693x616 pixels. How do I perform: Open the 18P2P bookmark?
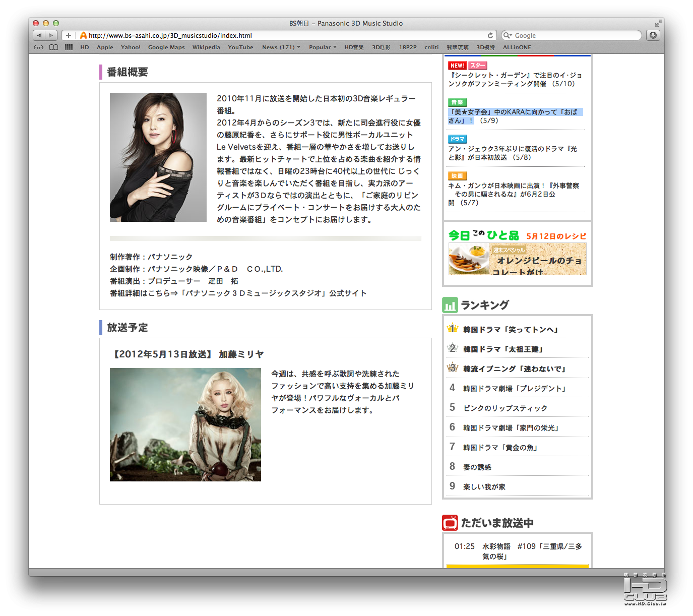408,47
